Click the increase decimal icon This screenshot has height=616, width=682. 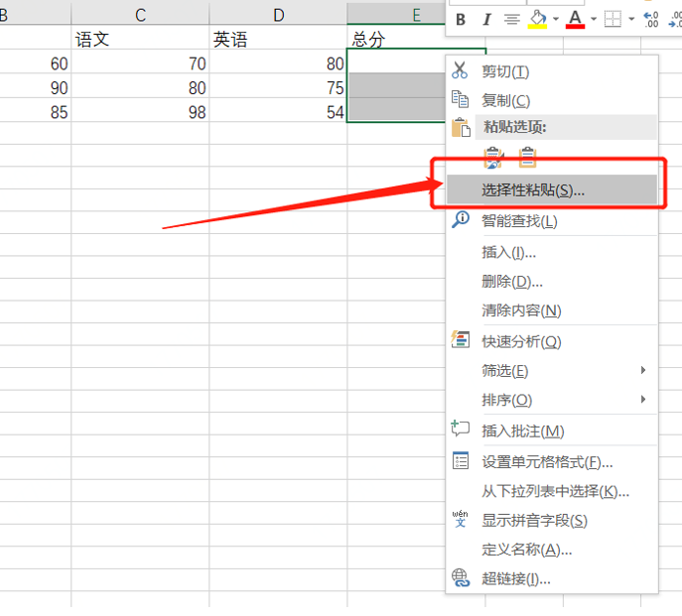click(651, 20)
